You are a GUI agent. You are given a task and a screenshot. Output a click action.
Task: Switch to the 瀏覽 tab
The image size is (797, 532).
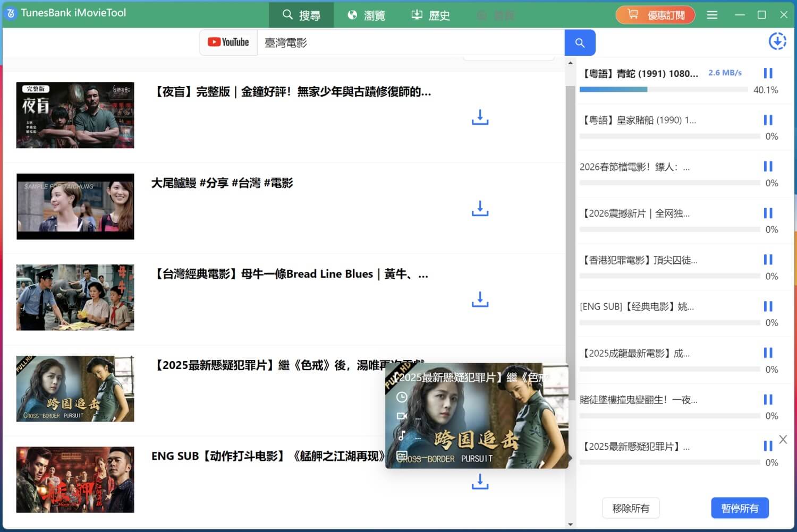[366, 15]
